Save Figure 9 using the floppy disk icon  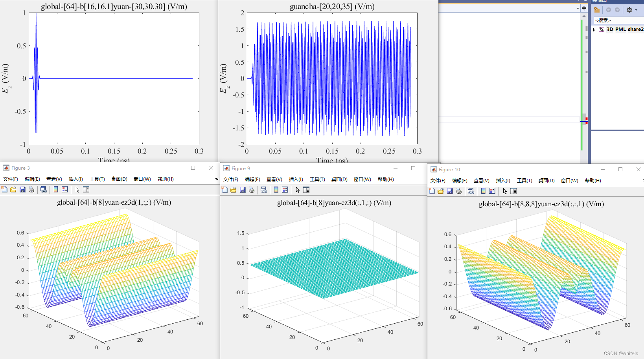pyautogui.click(x=243, y=190)
